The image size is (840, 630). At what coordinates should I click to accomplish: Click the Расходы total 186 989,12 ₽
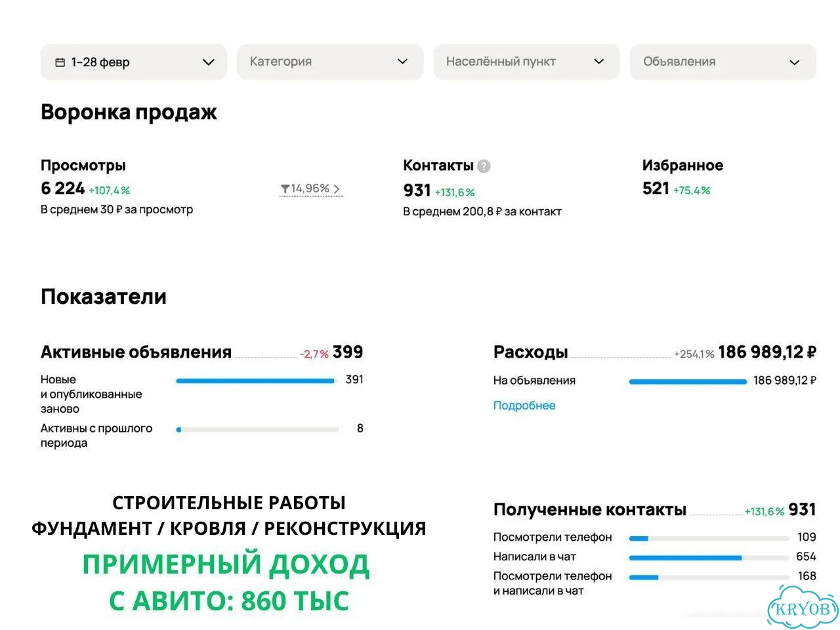pyautogui.click(x=767, y=352)
